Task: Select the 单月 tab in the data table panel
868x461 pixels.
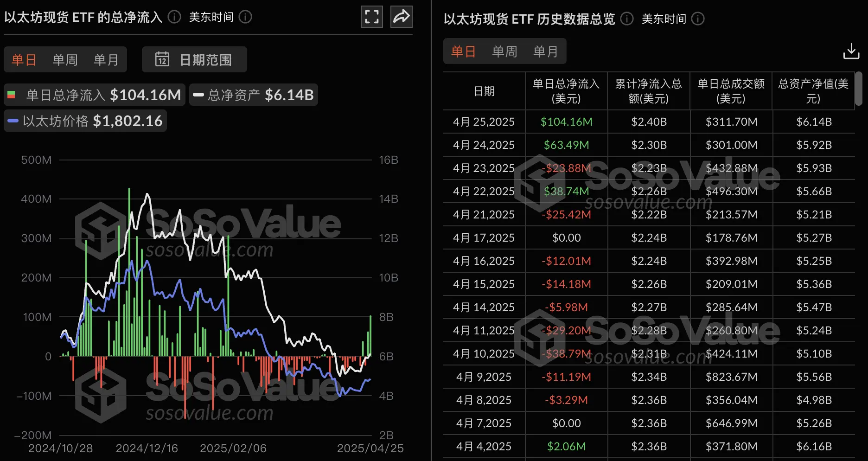Action: click(546, 51)
